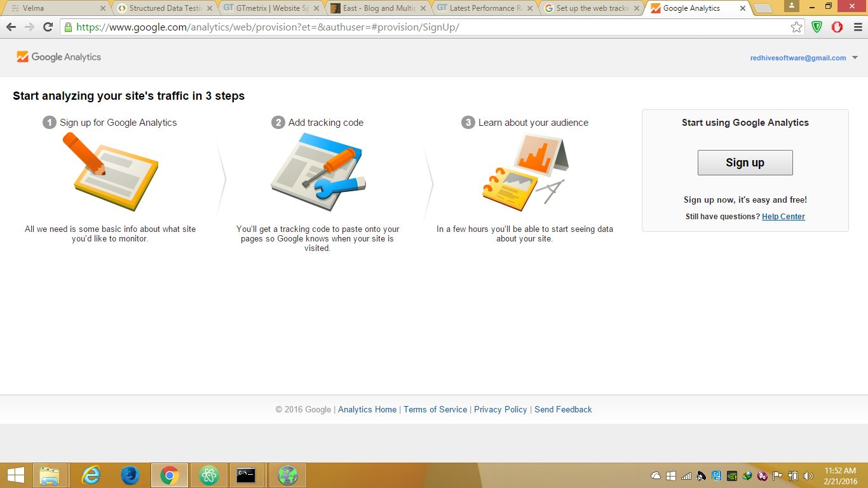The height and width of the screenshot is (488, 868).
Task: Switch to East - Blog and Multi tab
Action: point(378,8)
